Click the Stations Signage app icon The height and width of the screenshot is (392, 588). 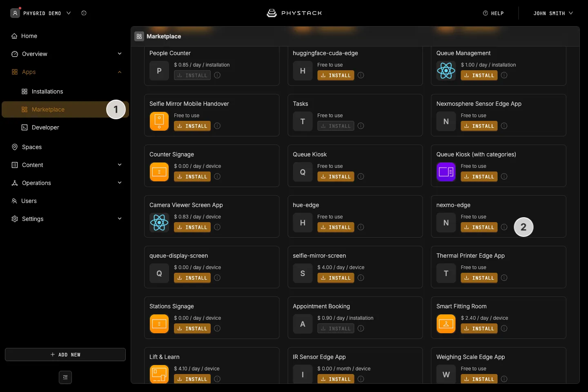159,324
